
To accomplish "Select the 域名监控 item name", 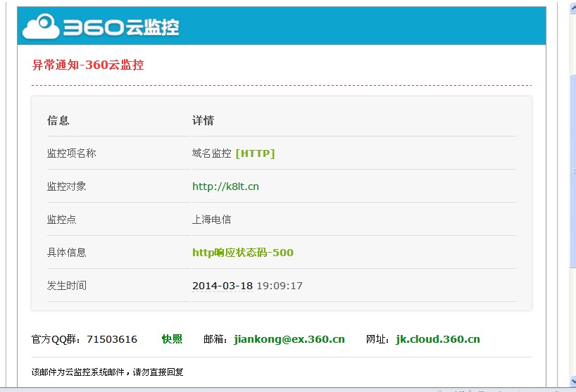I will point(211,153).
